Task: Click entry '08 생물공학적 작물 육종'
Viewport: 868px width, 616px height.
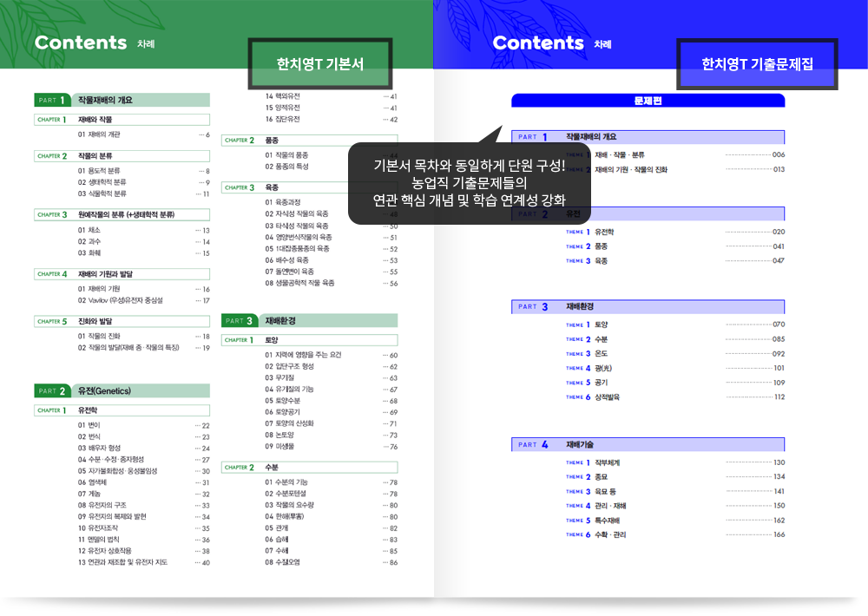Action: [299, 283]
